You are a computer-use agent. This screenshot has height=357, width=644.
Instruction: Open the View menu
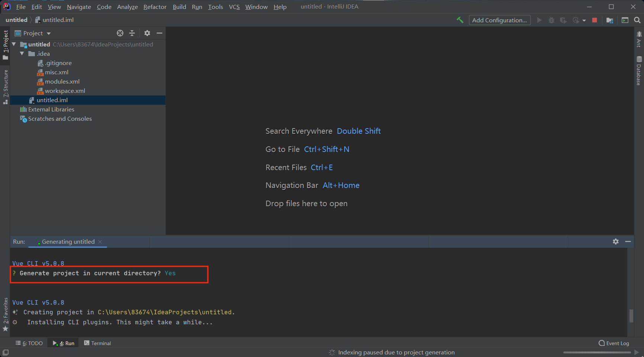(x=54, y=7)
